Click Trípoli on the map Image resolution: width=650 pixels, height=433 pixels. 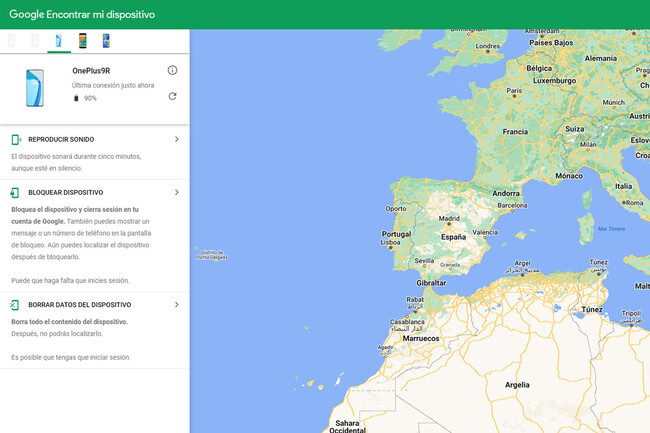(631, 313)
